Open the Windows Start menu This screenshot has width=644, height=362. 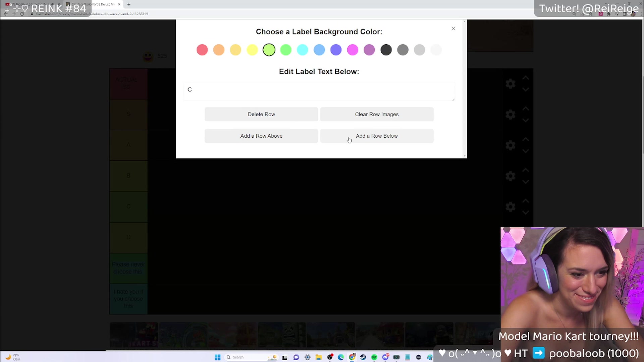coord(217,357)
